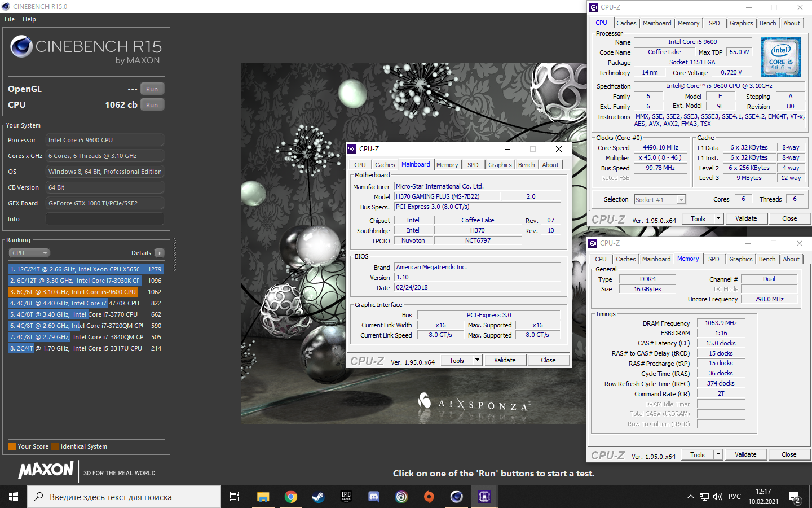Image resolution: width=812 pixels, height=508 pixels.
Task: Expand ranking Details arrow
Action: point(160,253)
